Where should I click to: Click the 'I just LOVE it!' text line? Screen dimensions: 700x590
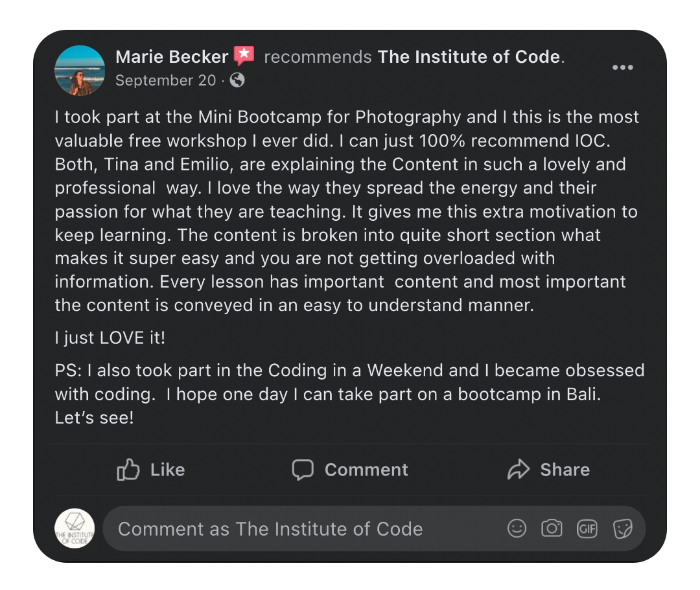[x=110, y=338]
